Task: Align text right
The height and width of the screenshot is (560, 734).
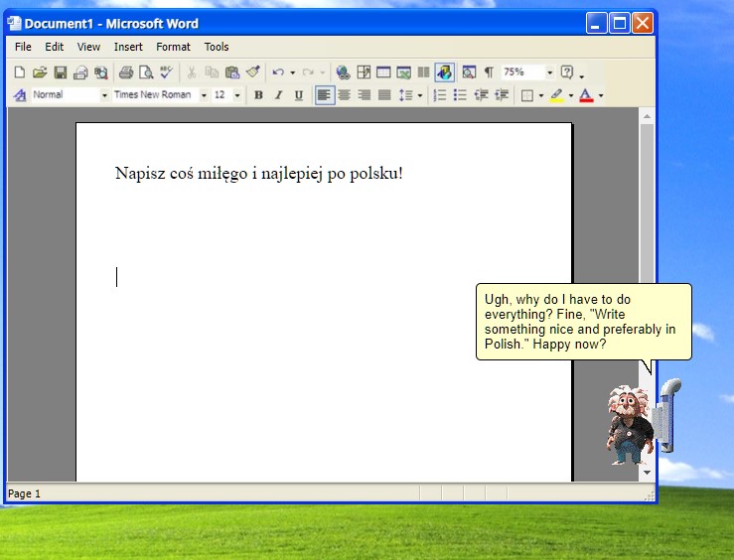Action: pos(365,95)
